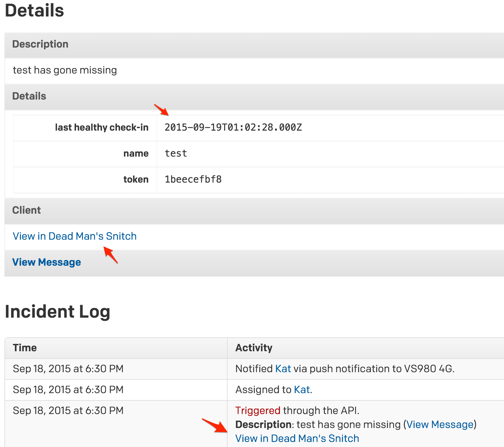
Task: Open View Message link in the Triggered log entry
Action: pyautogui.click(x=440, y=424)
